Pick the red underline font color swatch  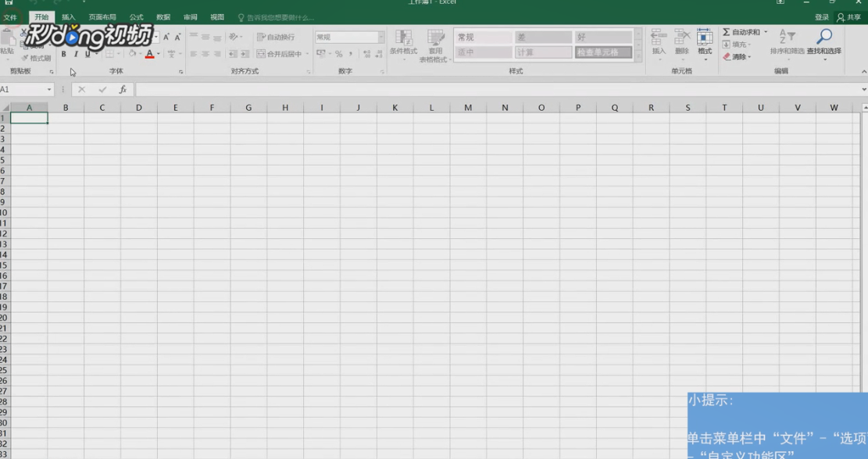150,58
